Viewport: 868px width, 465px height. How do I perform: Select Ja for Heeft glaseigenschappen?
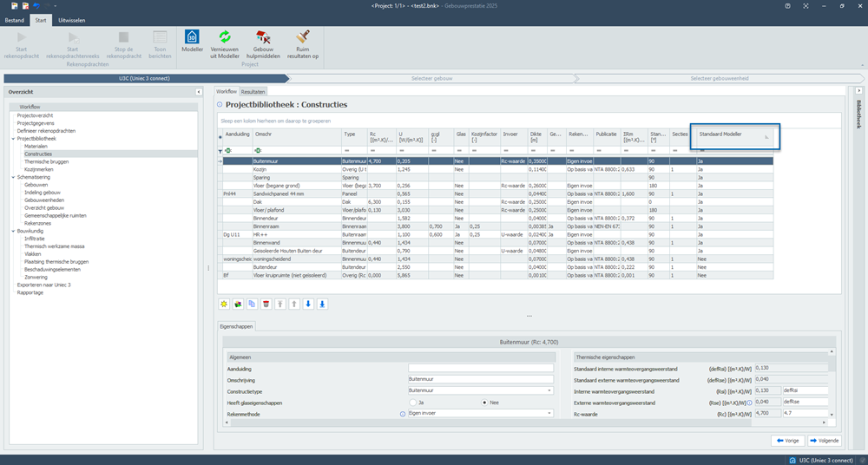[412, 403]
